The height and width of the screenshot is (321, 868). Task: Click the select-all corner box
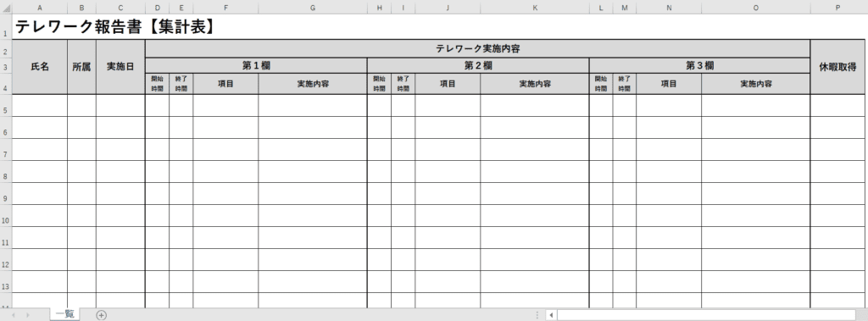(6, 7)
